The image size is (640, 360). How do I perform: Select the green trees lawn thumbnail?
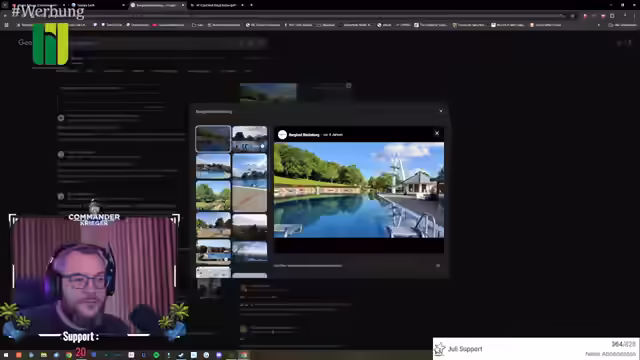point(213,196)
